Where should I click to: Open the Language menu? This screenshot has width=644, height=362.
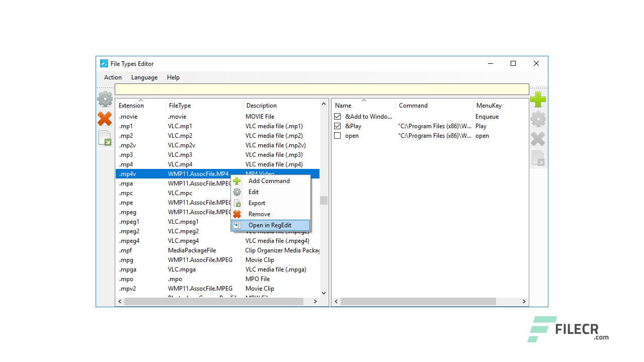[144, 77]
